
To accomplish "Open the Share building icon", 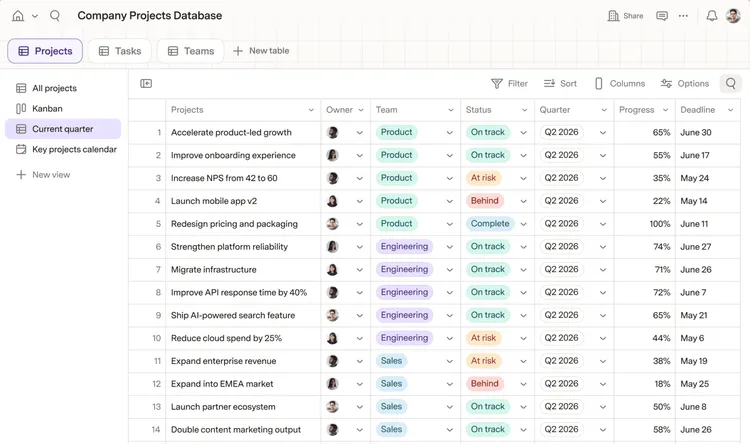I will [613, 16].
